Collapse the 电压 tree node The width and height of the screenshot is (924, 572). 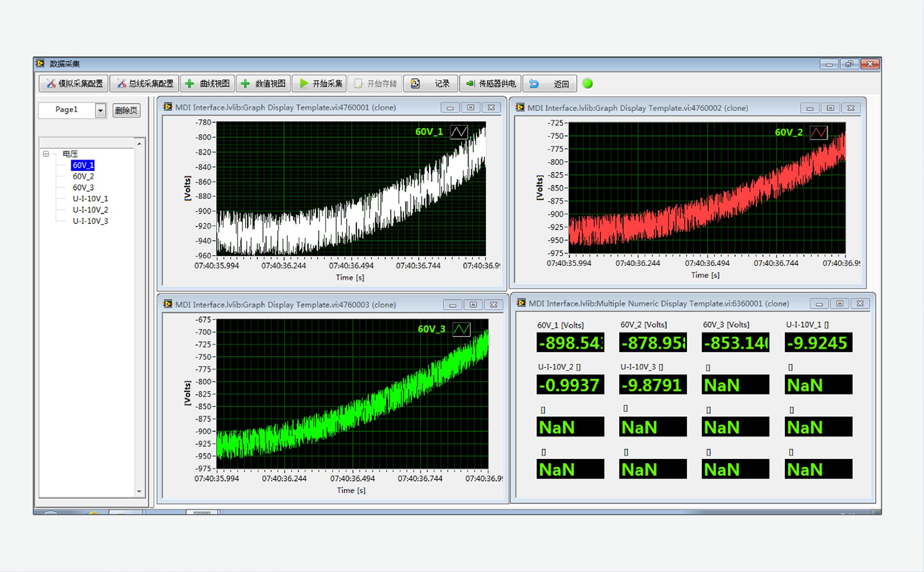[46, 154]
